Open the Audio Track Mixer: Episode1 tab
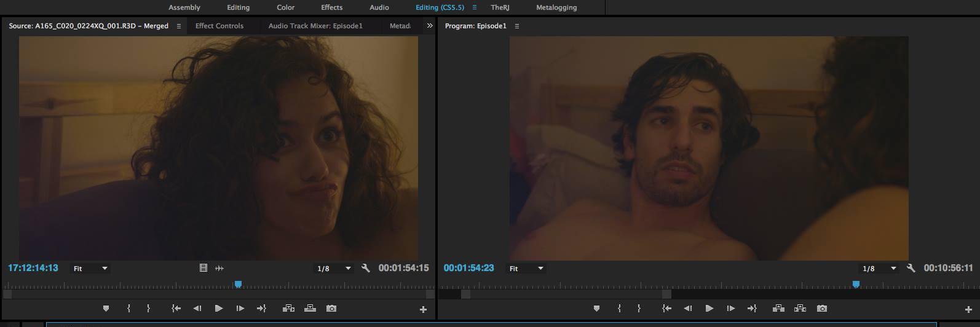The image size is (980, 327). click(315, 26)
